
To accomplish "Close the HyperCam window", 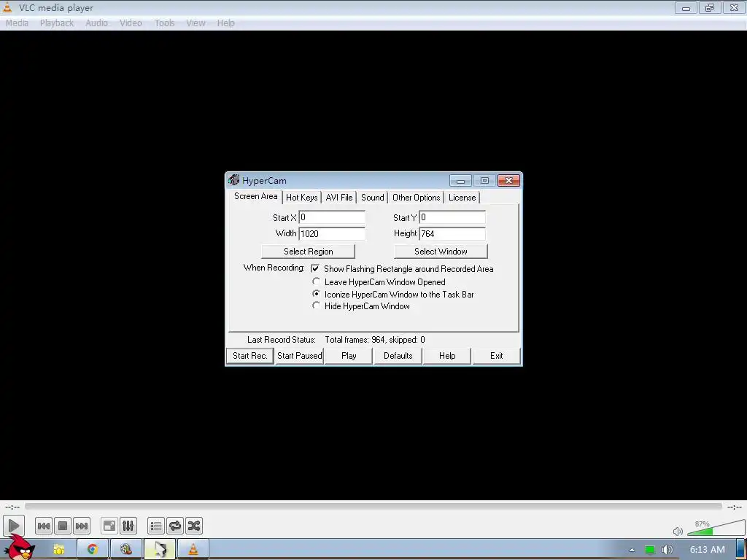I will 508,181.
